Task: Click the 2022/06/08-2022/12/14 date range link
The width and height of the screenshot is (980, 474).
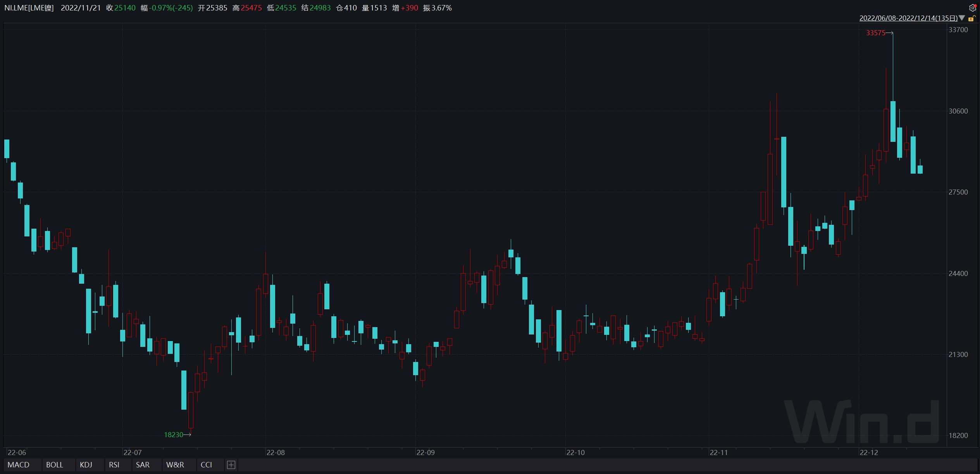Action: pos(908,18)
